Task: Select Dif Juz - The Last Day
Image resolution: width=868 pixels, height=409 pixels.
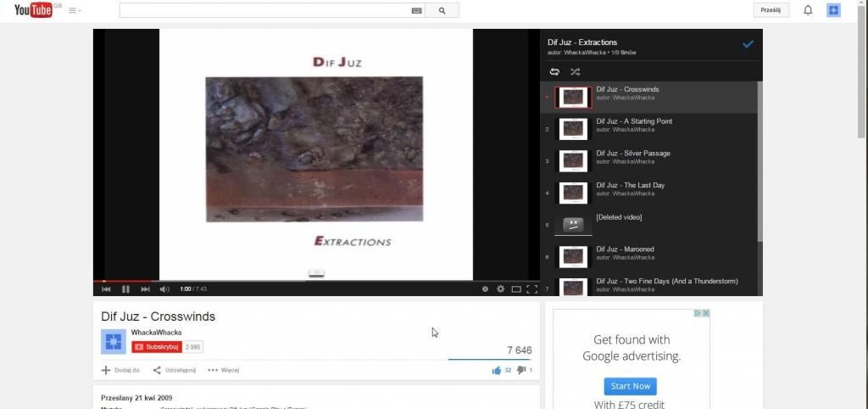Action: [x=648, y=193]
